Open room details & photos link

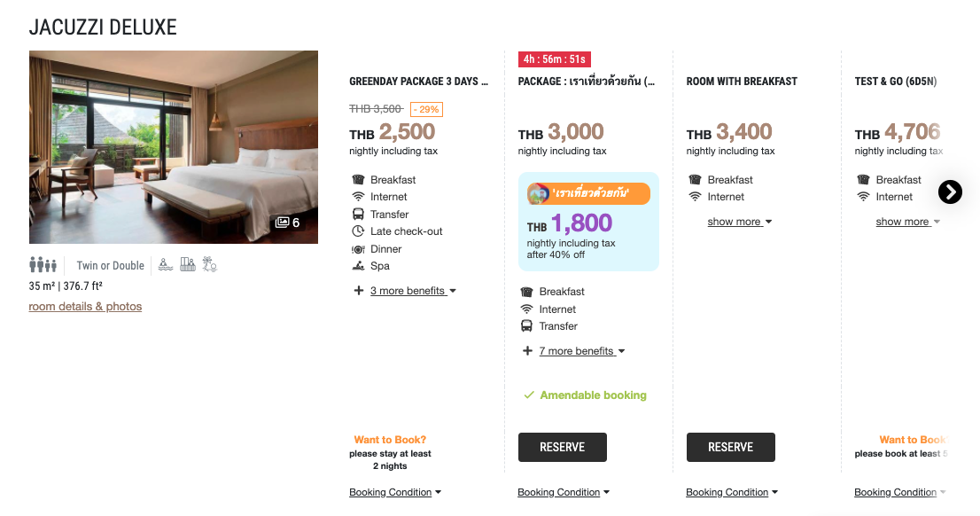pos(85,306)
